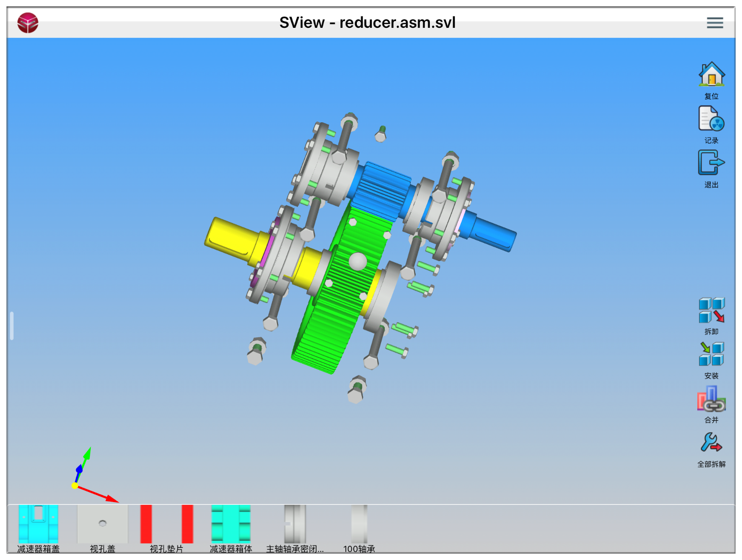Click the 合并 merge icon
The image size is (742, 560).
coord(711,399)
